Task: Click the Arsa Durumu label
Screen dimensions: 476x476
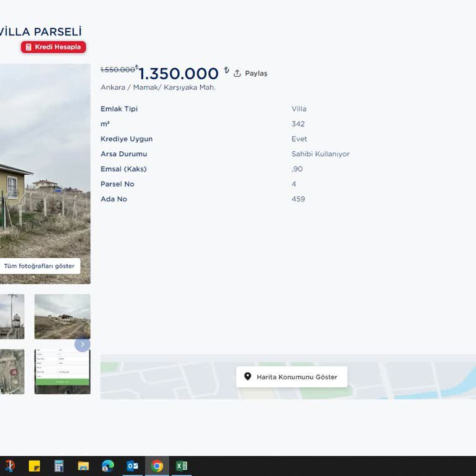Action: pyautogui.click(x=124, y=154)
